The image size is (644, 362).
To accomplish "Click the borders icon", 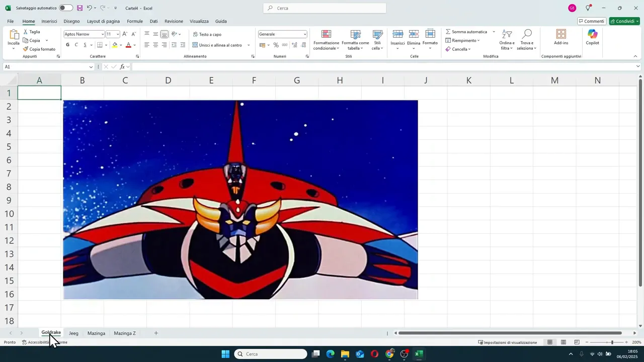I will click(x=100, y=45).
